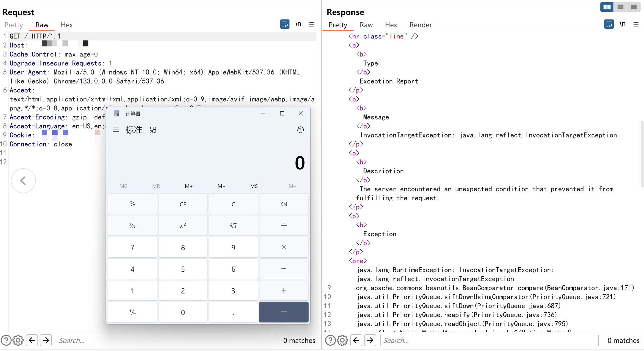Screen dimensions: 644x351
Task: Switch Response view to Hex tab
Action: (391, 25)
